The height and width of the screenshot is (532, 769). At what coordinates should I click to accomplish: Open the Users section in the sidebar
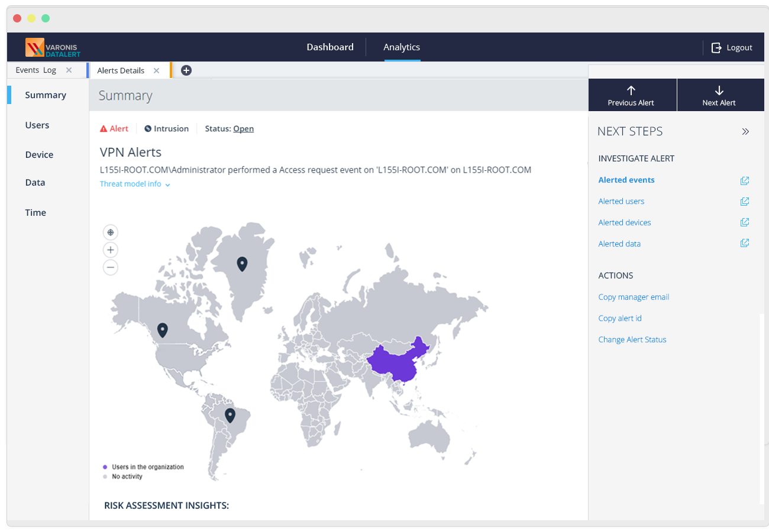tap(37, 125)
